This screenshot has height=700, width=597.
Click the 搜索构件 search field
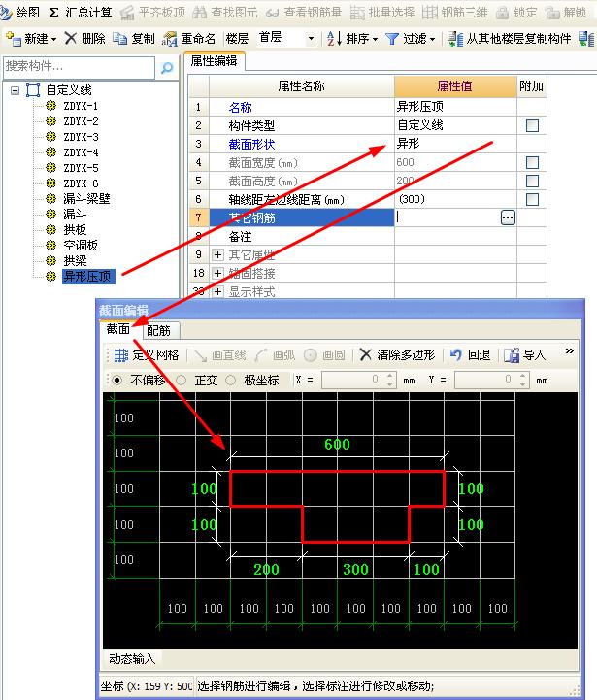coord(79,67)
